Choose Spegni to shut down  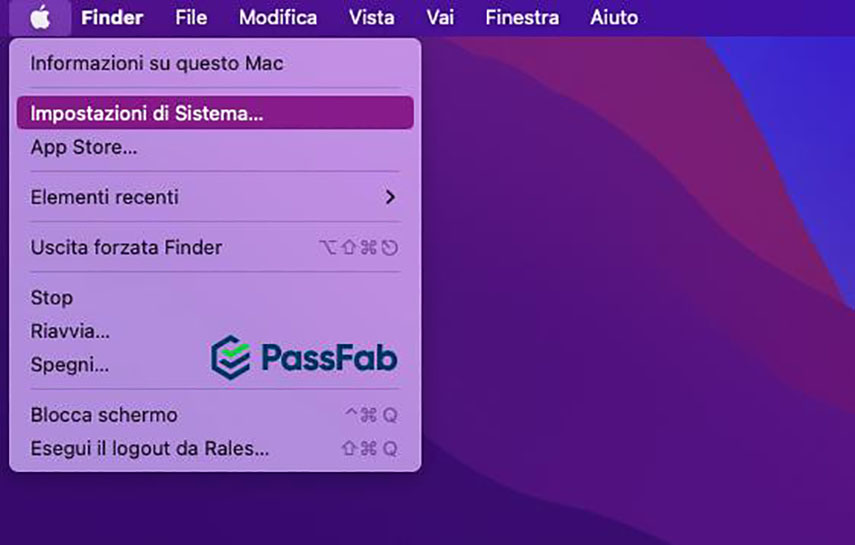(70, 364)
